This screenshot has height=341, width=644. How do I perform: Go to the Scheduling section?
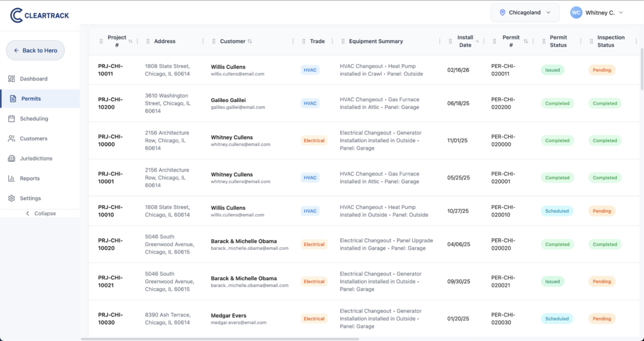(34, 118)
